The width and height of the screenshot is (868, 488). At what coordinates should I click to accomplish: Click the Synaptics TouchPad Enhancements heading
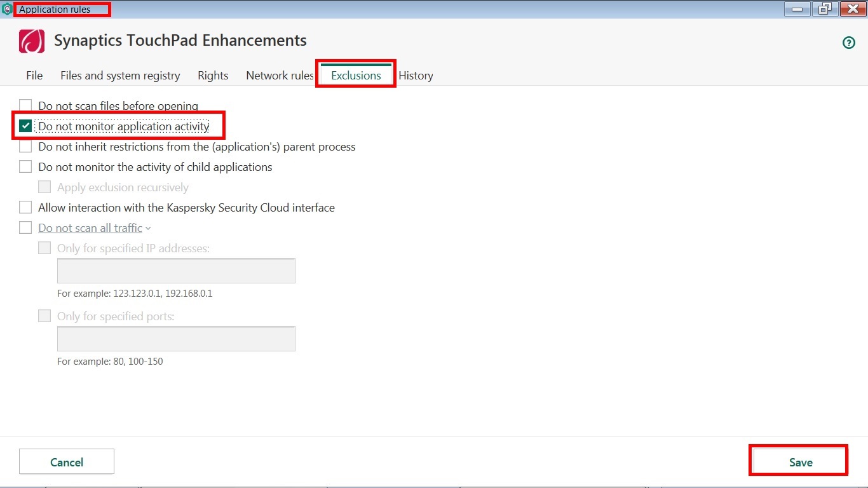point(180,41)
